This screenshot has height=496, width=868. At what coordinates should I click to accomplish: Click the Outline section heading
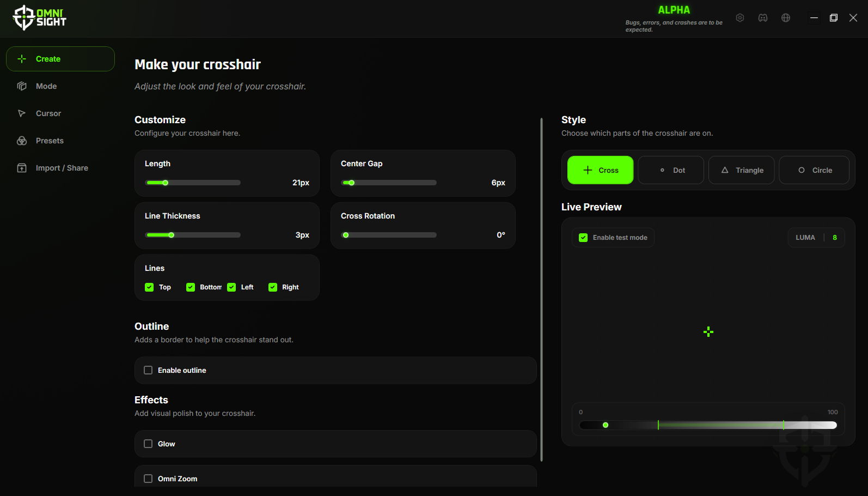click(x=152, y=326)
